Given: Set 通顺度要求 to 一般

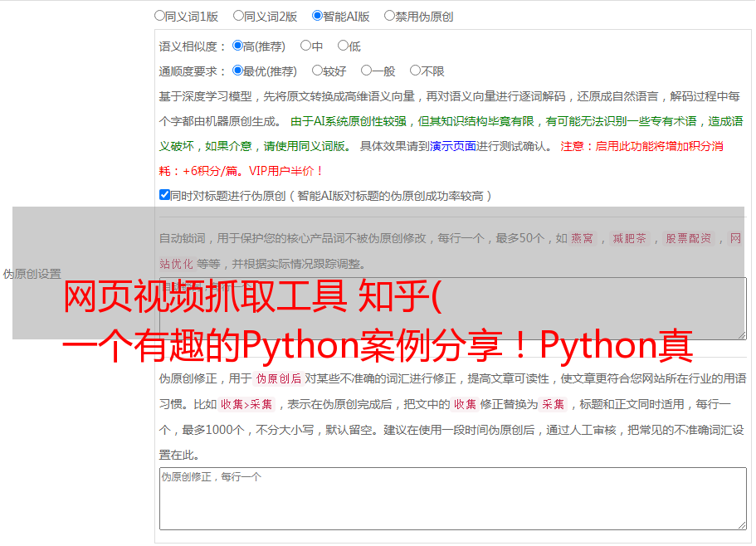Looking at the screenshot, I should (x=366, y=71).
